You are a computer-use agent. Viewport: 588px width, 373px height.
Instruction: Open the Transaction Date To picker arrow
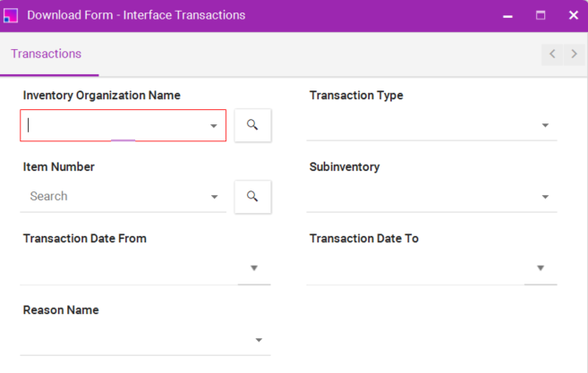[541, 268]
